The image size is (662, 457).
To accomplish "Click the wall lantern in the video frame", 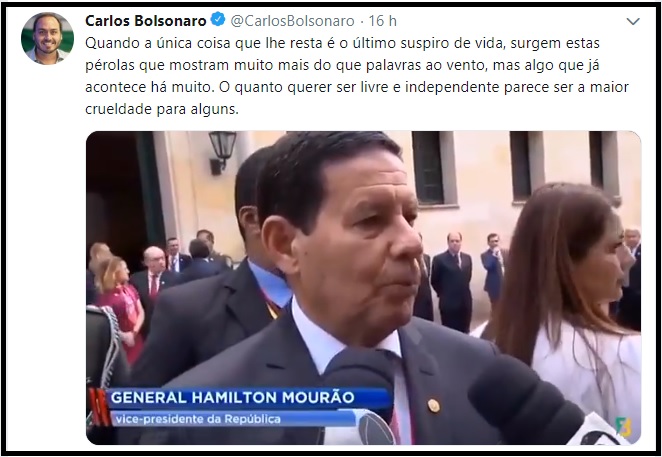I will coord(222,152).
